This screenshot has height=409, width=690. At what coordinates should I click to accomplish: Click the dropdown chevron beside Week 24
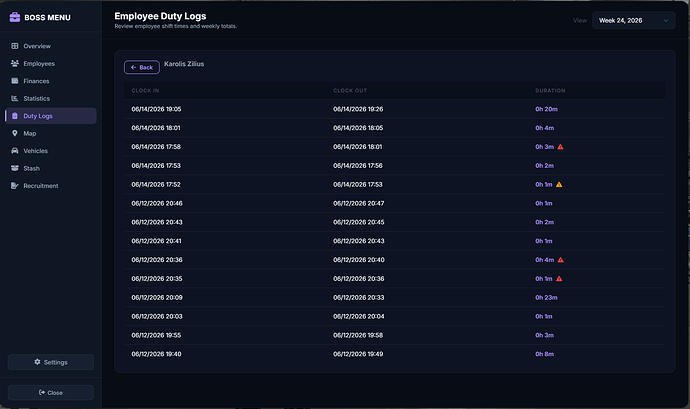pos(666,20)
